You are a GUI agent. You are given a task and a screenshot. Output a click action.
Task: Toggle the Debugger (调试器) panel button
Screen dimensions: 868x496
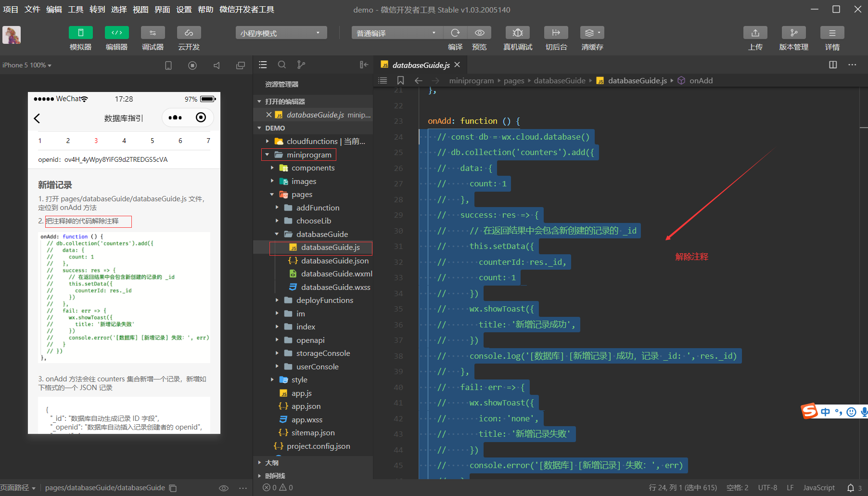(153, 33)
